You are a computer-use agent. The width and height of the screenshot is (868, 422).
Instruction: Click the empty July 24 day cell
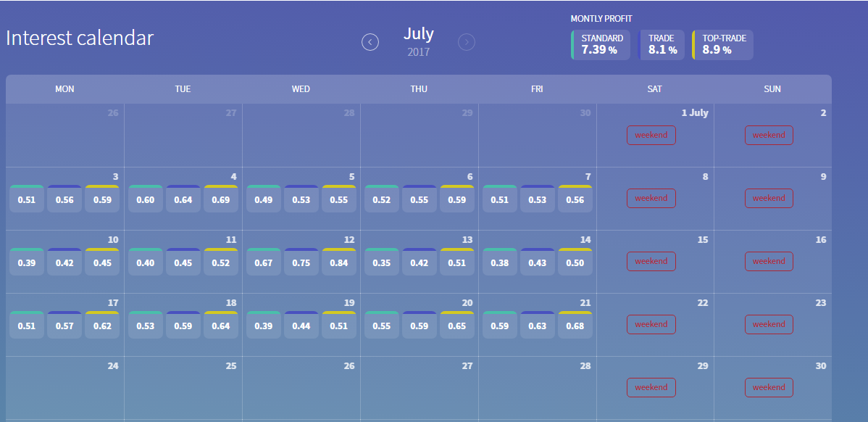pyautogui.click(x=64, y=392)
